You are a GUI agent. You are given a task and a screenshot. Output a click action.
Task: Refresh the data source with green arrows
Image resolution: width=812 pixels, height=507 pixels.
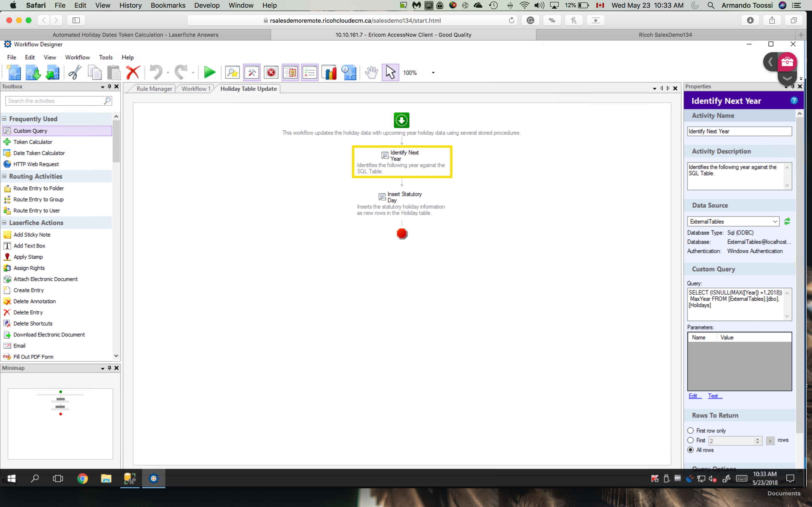click(787, 221)
